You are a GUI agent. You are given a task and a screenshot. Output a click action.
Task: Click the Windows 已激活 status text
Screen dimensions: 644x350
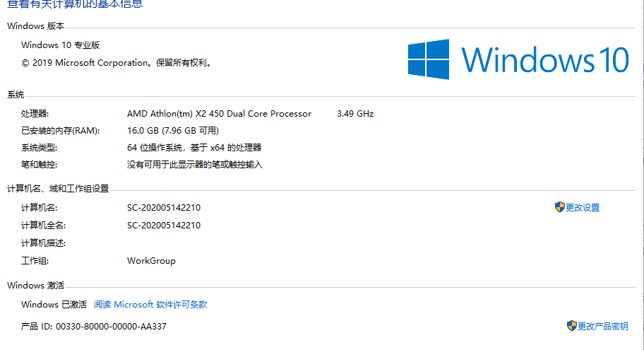pyautogui.click(x=54, y=304)
